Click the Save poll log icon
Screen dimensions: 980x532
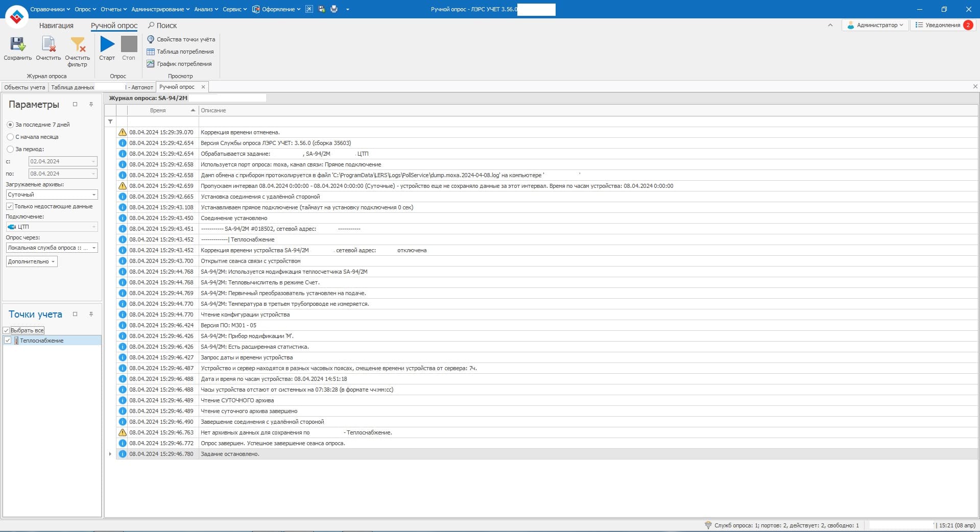point(17,45)
